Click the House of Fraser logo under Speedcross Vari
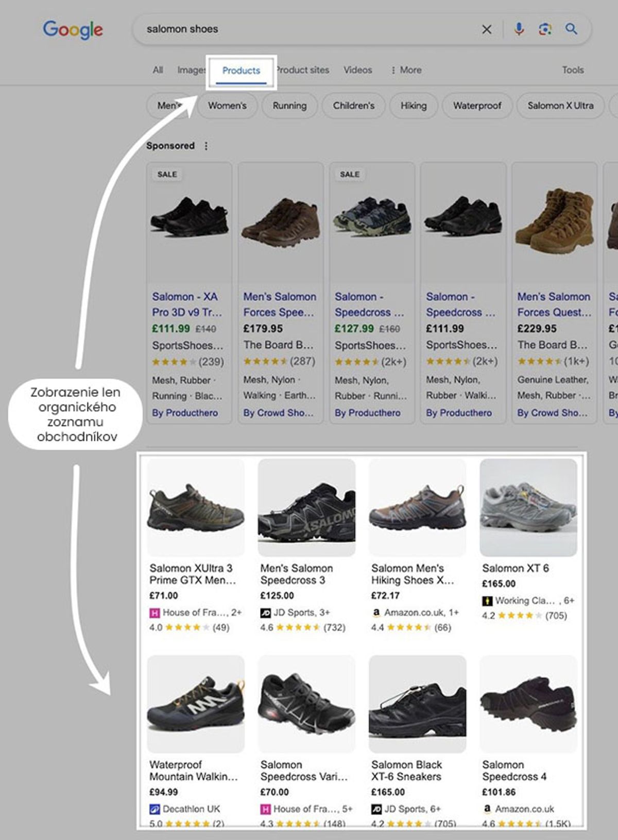This screenshot has height=840, width=618. (x=265, y=809)
